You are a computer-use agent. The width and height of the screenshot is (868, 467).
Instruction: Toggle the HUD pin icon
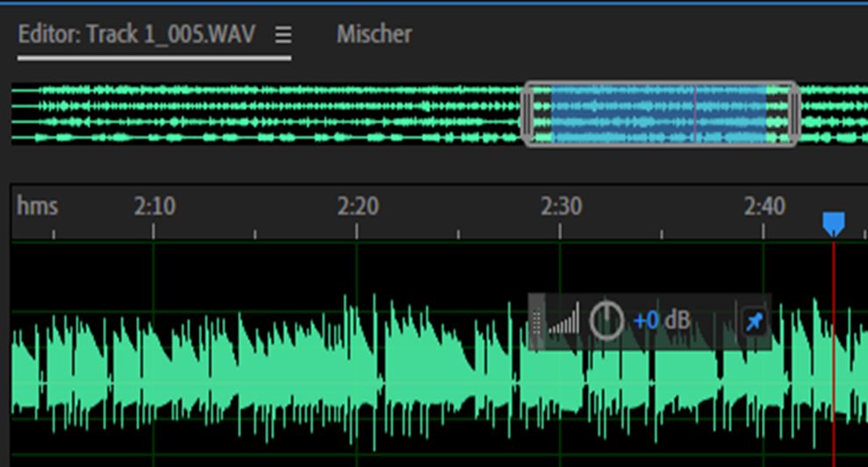coord(753,320)
